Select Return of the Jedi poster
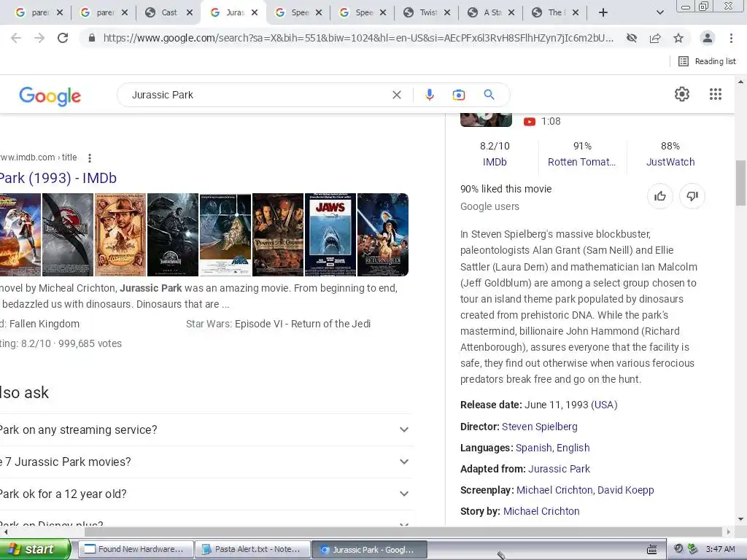 click(x=383, y=235)
